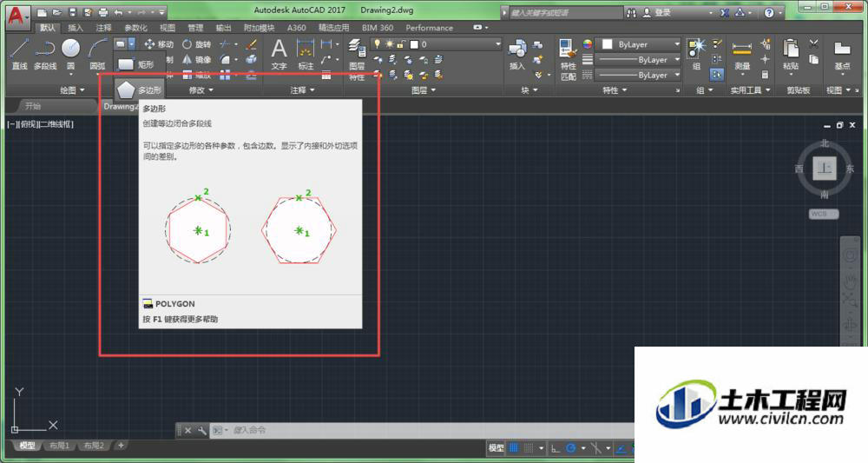Switch to the Parametric (参数化) ribbon tab

[135, 28]
